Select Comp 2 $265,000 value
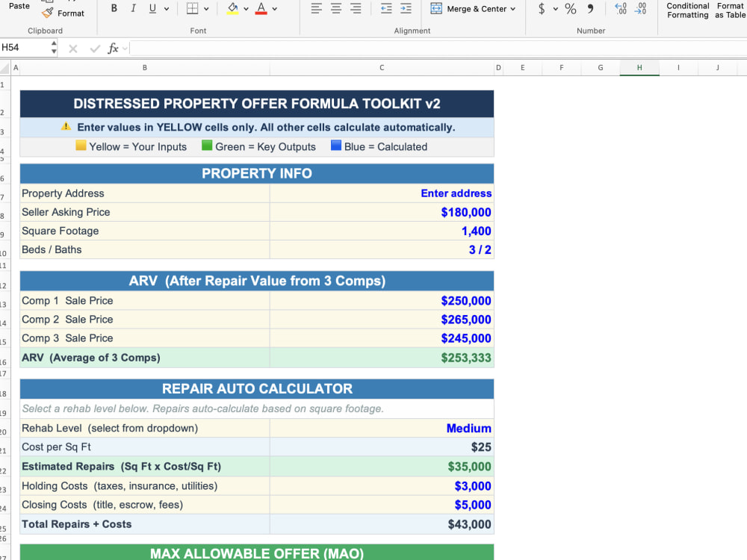Viewport: 747px width, 560px height. (382, 320)
